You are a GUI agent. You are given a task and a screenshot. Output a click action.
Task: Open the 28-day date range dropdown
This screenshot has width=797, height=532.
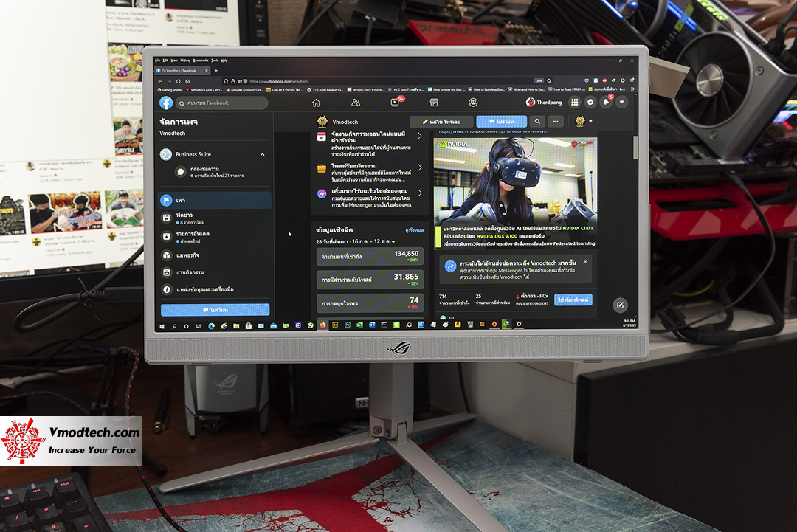[x=356, y=241]
